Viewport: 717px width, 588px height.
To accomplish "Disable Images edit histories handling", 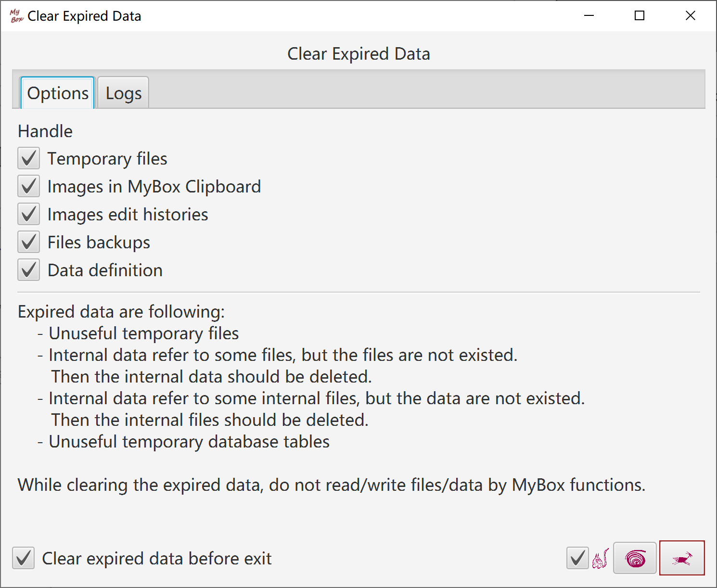I will click(x=29, y=215).
